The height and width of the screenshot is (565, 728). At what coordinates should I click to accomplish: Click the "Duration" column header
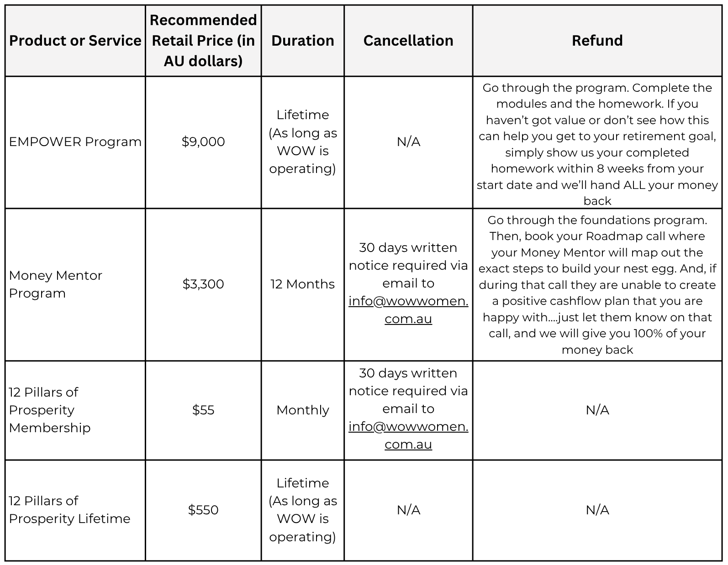click(303, 41)
